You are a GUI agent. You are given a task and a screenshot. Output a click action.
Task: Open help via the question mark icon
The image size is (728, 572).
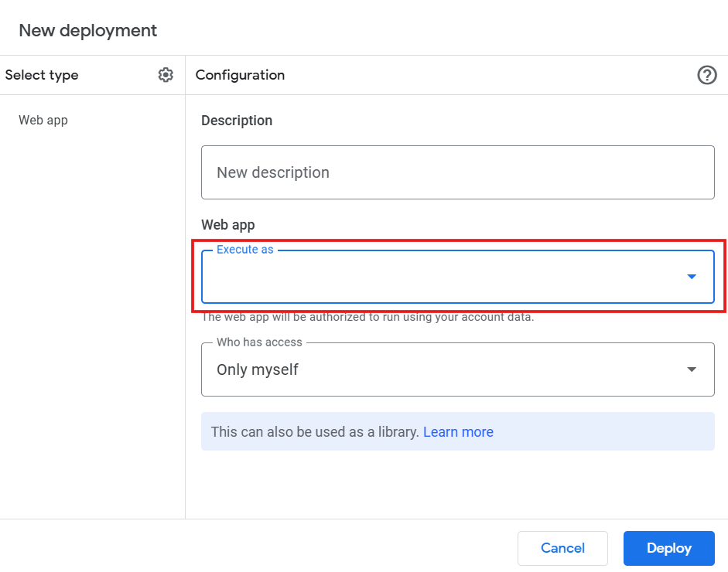pos(706,75)
